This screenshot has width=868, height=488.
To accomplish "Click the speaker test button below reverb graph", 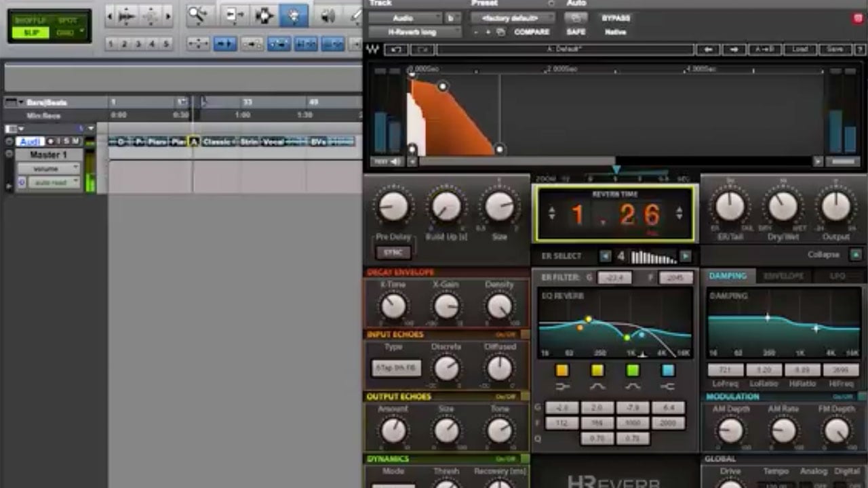I will (387, 161).
